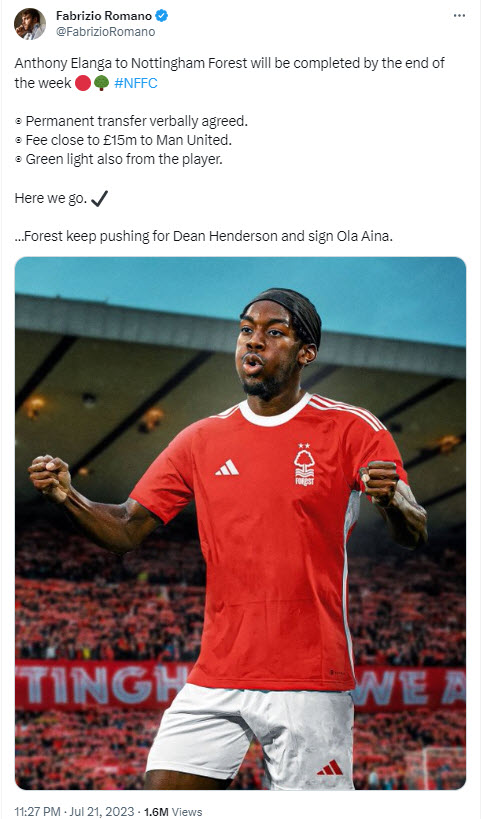Screen dimensions: 482x819
Task: Click bullet before Fee close to £15m
Action: [19, 141]
